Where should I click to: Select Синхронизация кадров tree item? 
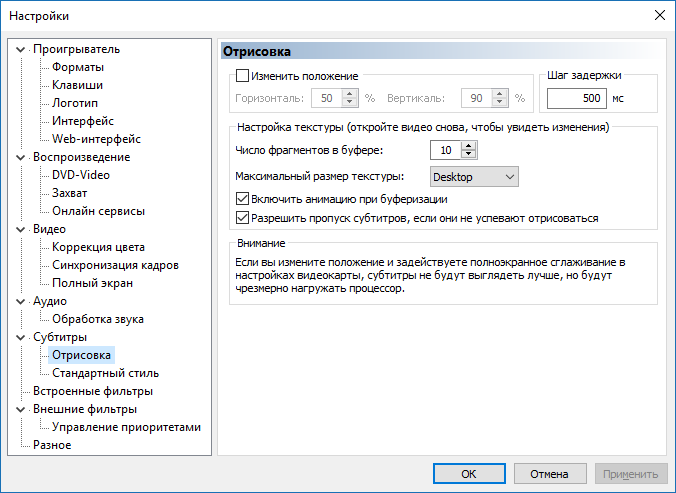(x=116, y=265)
